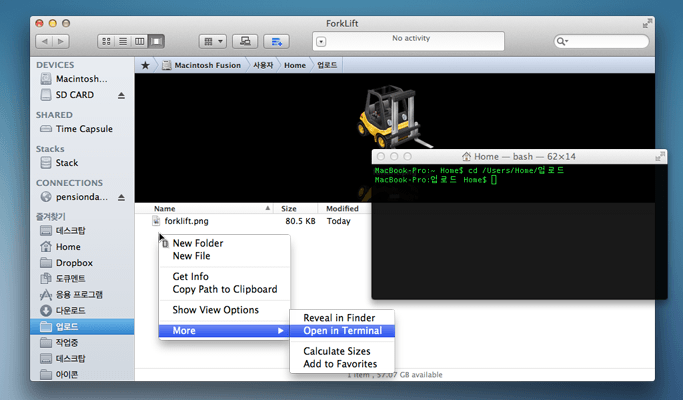Open 작업중 folder in sidebar
This screenshot has height=400, width=683.
coord(59,342)
